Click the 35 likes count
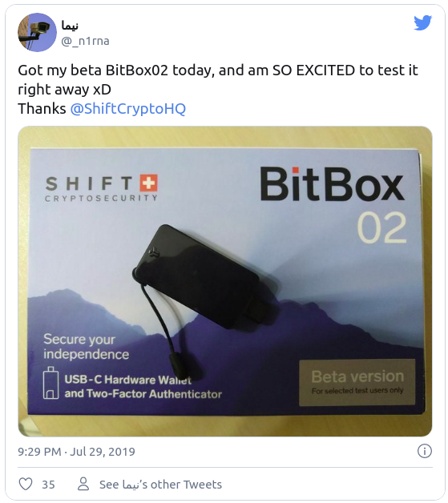The height and width of the screenshot is (503, 448). coord(48,485)
